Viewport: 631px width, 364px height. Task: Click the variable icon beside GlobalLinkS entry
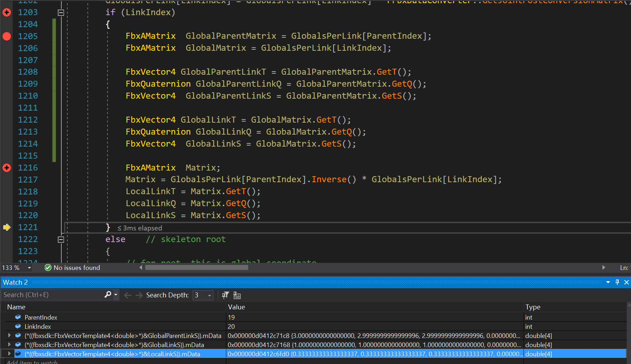[18, 345]
